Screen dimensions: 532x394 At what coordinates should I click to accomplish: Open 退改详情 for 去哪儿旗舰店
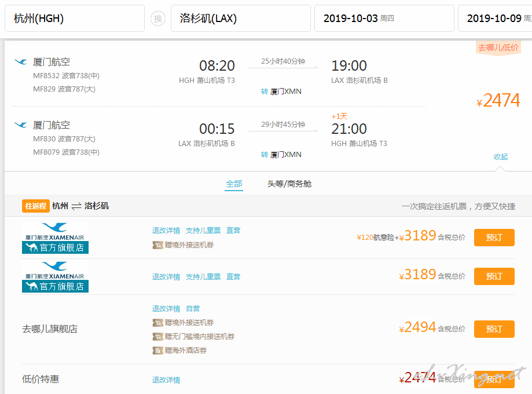(166, 309)
